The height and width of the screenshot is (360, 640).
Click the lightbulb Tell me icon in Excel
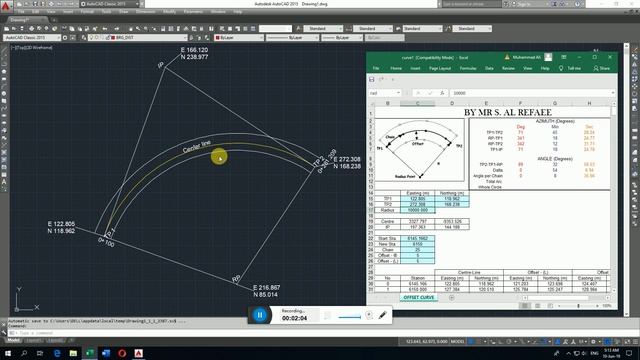pos(561,68)
